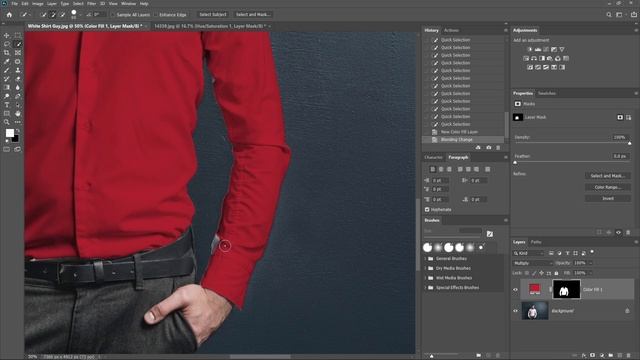Add a Levels adjustment
The width and height of the screenshot is (640, 360).
click(x=538, y=49)
